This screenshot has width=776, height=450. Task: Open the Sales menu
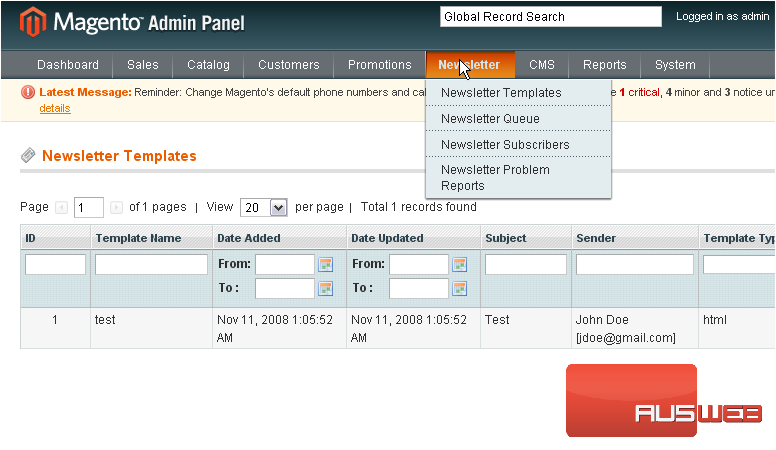coord(143,65)
